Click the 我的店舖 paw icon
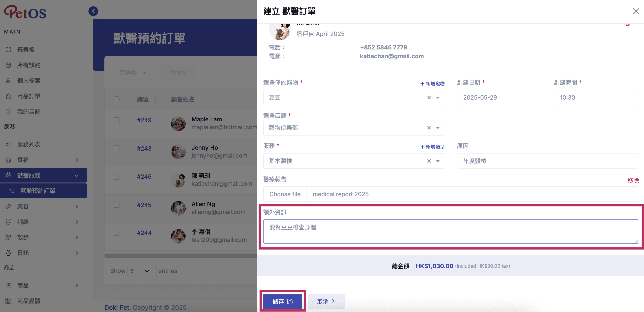This screenshot has width=644, height=312. [x=9, y=111]
